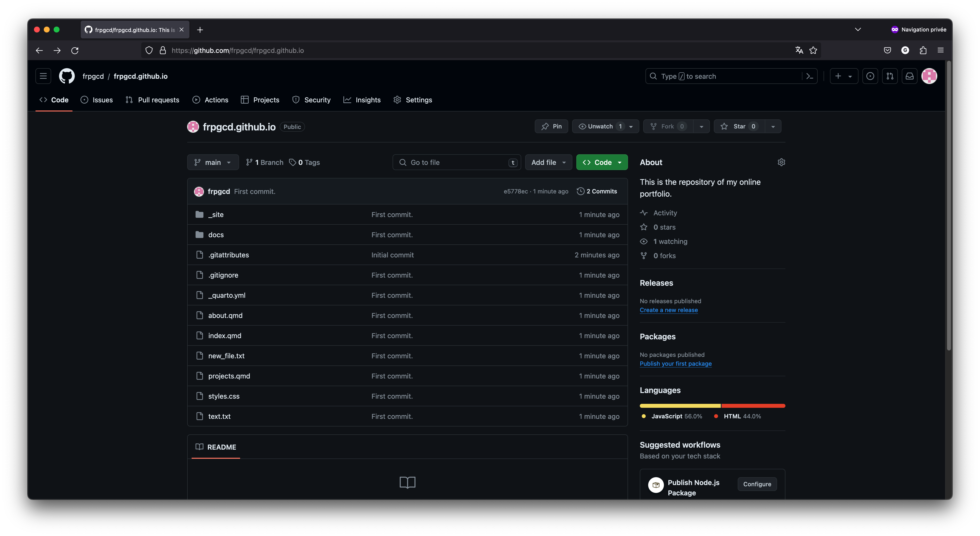Open the Security tab
The width and height of the screenshot is (980, 536).
tap(311, 100)
